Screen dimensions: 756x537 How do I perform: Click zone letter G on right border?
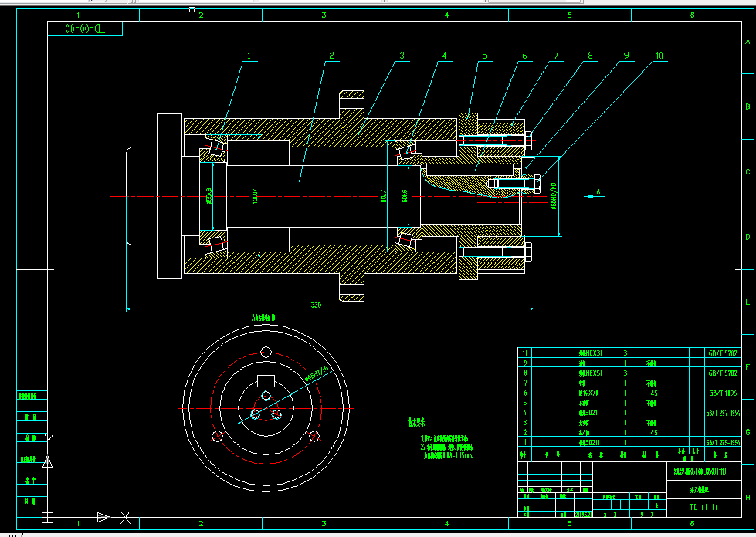(x=748, y=432)
